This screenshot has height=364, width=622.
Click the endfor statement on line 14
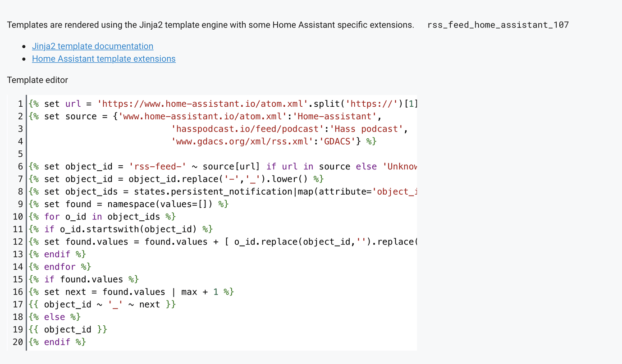point(59,267)
